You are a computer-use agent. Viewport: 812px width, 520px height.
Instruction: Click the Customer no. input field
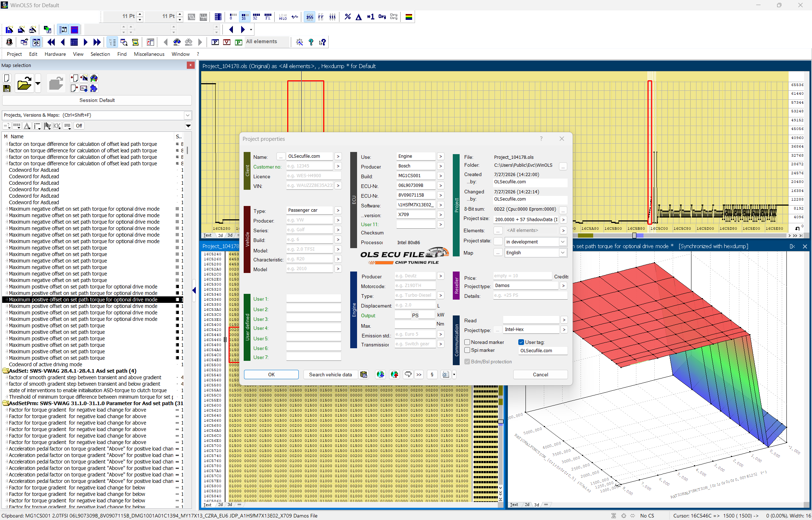[x=310, y=166]
